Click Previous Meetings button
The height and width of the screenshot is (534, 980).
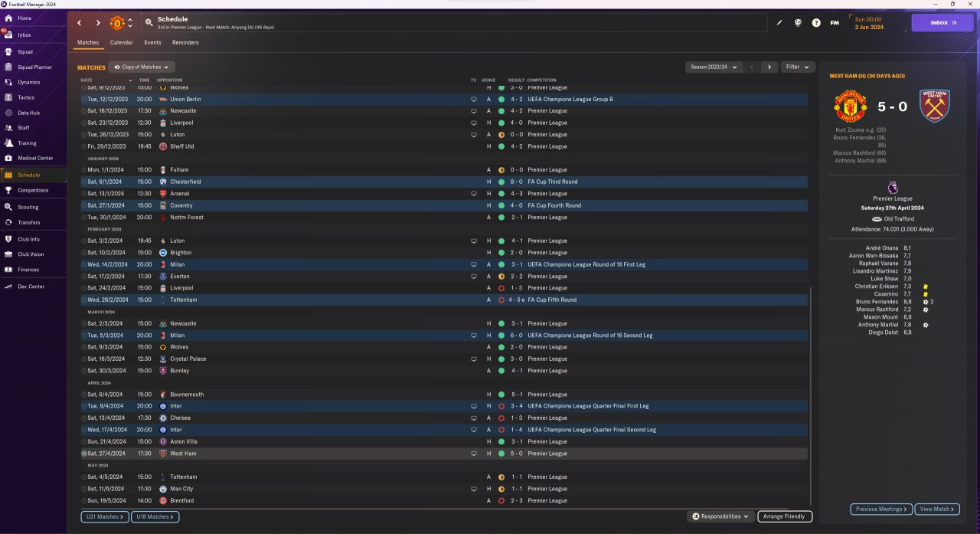[x=881, y=509]
